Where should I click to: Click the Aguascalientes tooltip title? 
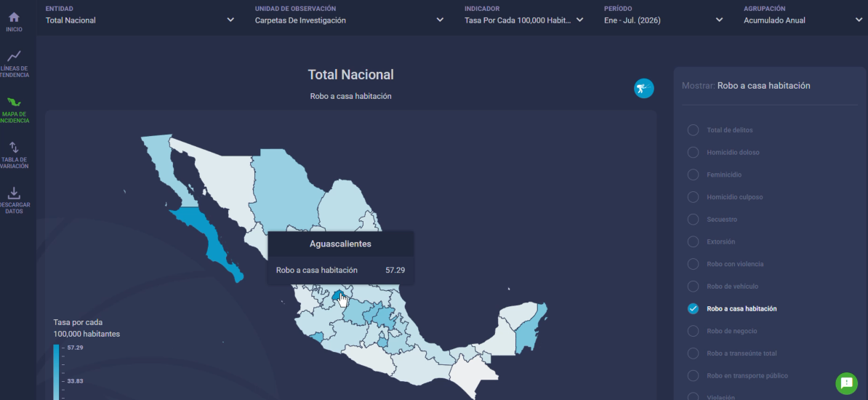(340, 244)
